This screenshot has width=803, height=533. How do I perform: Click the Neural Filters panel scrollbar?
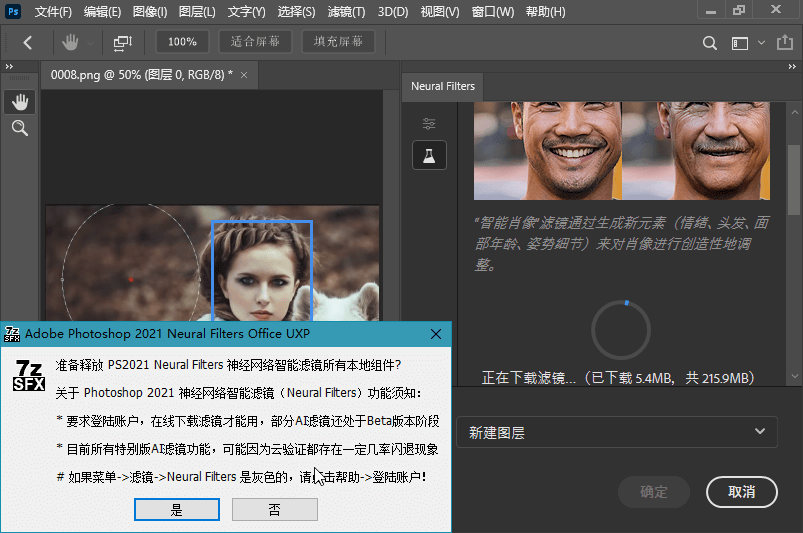click(794, 179)
